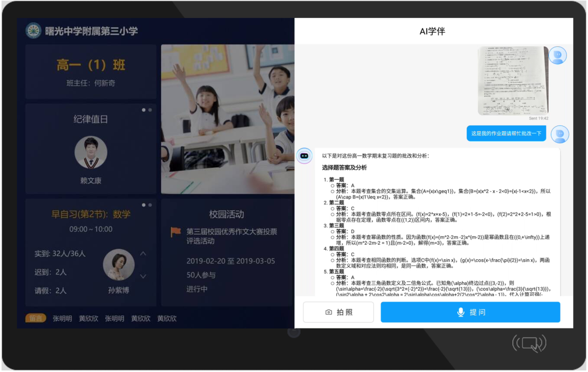Switch to second page dot in 早自习 card
The height and width of the screenshot is (372, 588).
[x=150, y=205]
